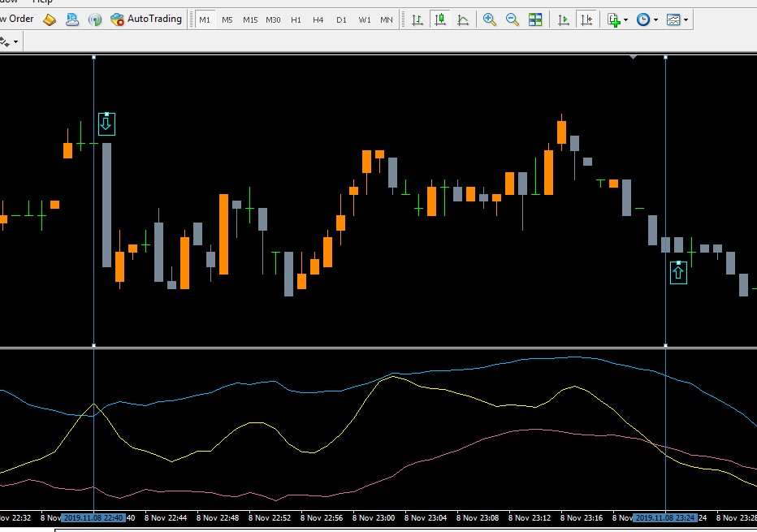Tile chart windows icon
The height and width of the screenshot is (532, 757).
pos(535,19)
